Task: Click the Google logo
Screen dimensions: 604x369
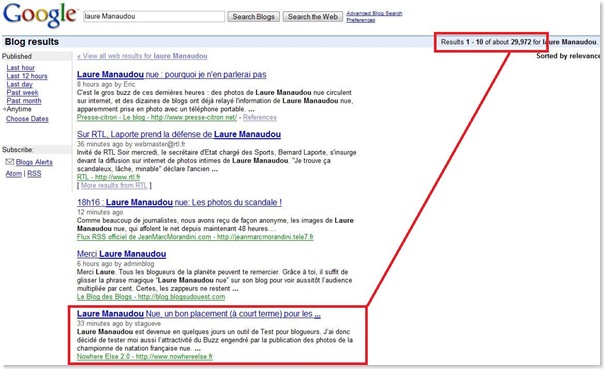Action: [40, 15]
